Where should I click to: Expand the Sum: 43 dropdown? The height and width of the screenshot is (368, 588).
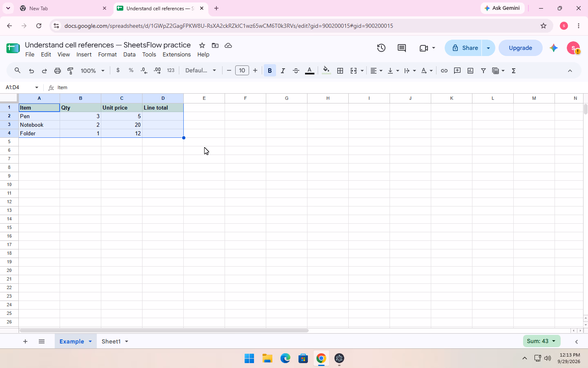554,341
